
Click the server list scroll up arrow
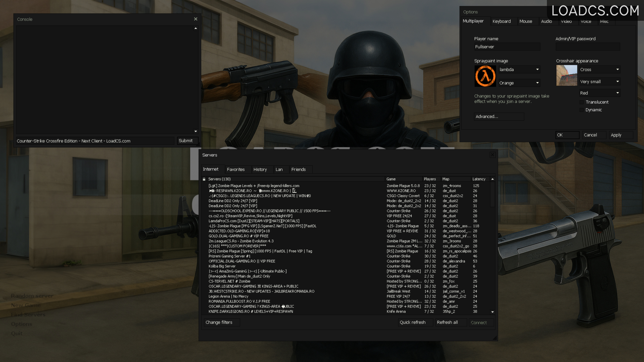492,179
